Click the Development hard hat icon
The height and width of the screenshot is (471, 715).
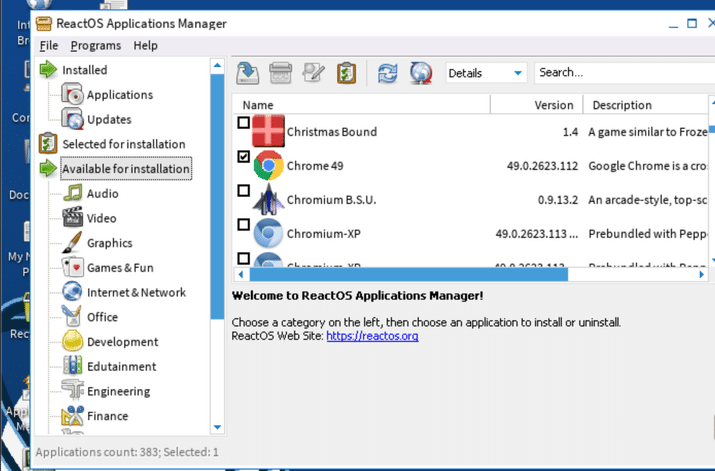click(73, 341)
